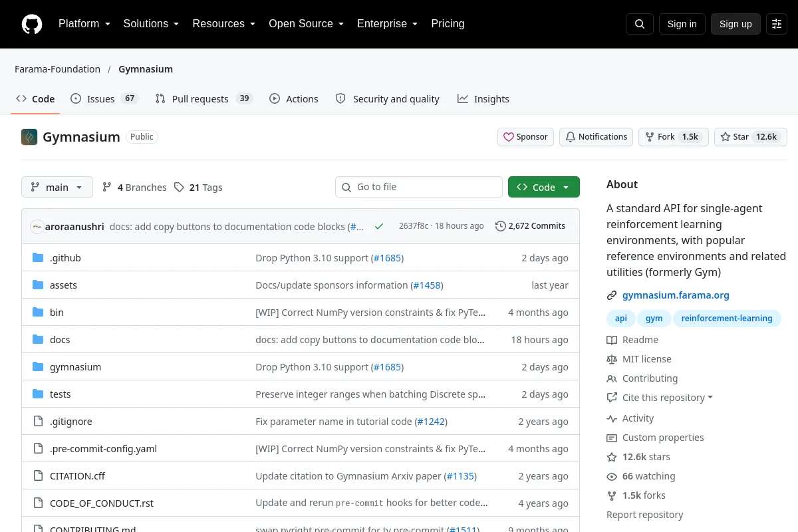
Task: Switch to the Insights tab
Action: [x=483, y=98]
